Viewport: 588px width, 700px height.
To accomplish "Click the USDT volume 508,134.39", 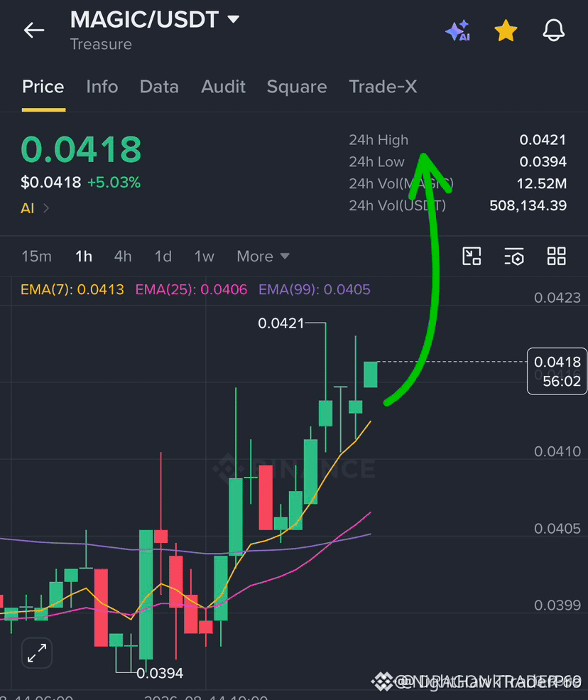I will pyautogui.click(x=528, y=205).
